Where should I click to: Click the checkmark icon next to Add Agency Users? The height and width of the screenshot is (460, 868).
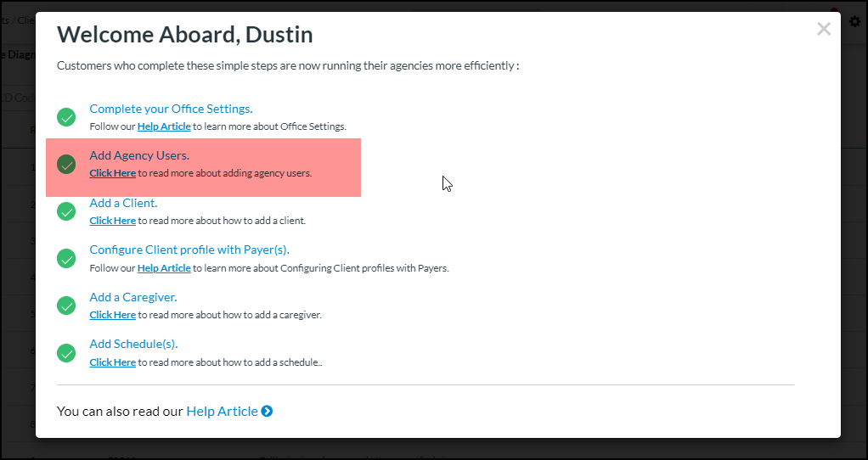[66, 165]
